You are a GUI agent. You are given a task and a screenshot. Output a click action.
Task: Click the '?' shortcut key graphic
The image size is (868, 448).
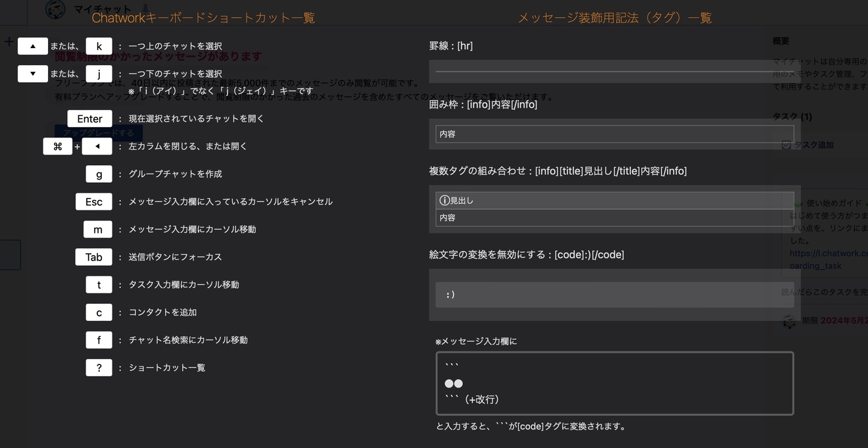click(99, 367)
